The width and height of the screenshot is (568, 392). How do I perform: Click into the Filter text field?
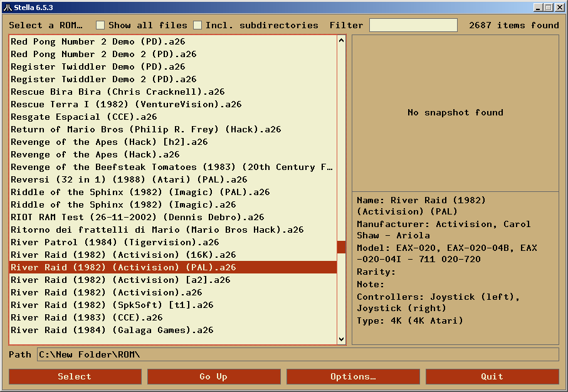tap(413, 25)
